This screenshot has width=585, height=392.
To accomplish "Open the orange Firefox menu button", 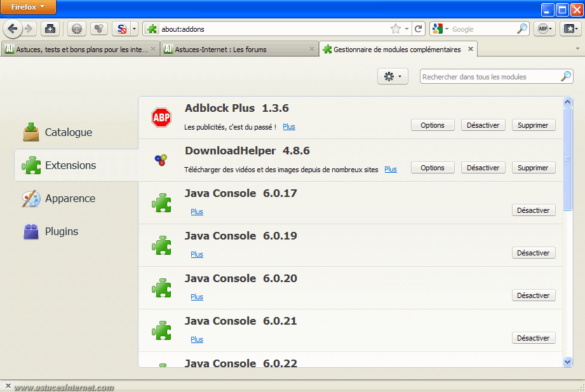I will (x=28, y=7).
